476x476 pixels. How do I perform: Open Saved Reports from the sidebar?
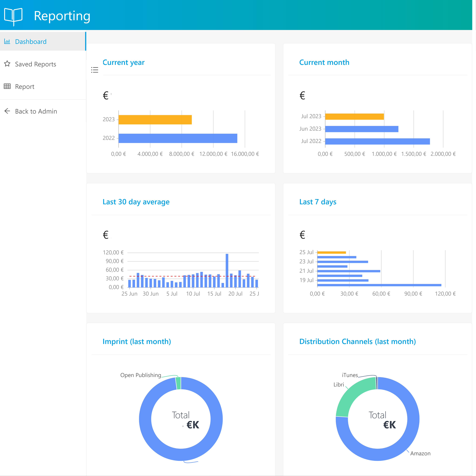35,64
